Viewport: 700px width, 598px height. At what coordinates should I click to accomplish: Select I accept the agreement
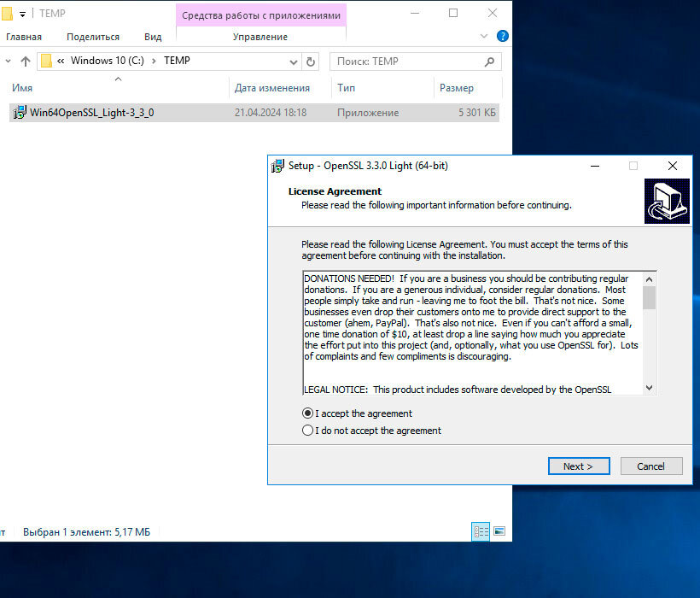pos(357,413)
